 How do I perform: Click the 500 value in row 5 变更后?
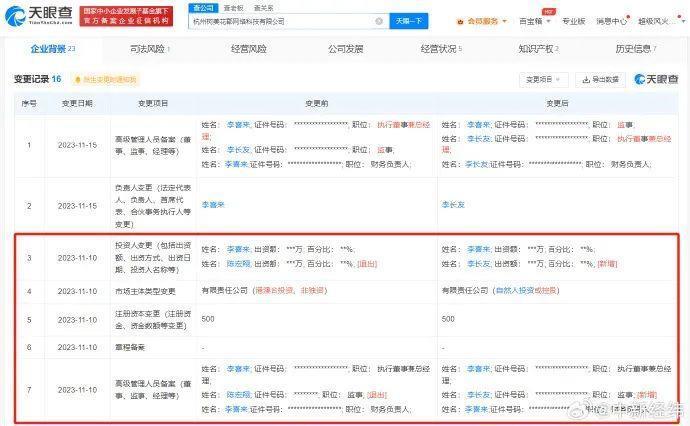click(x=448, y=319)
